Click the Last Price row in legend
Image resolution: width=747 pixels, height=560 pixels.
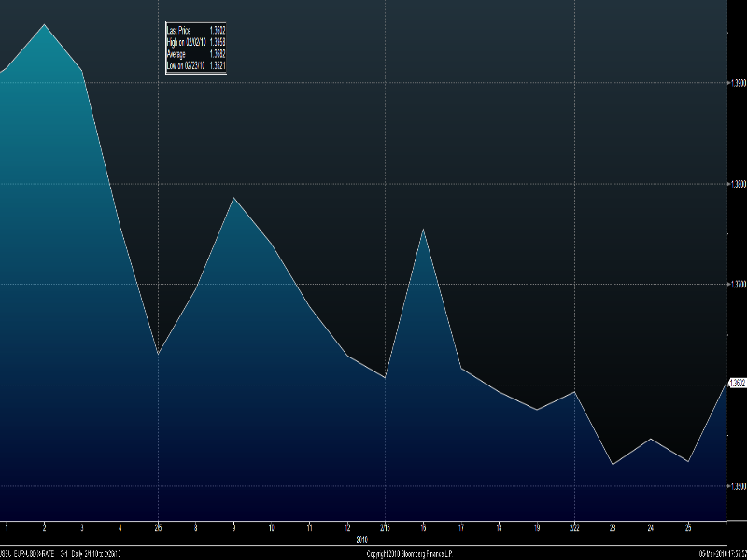pos(196,31)
